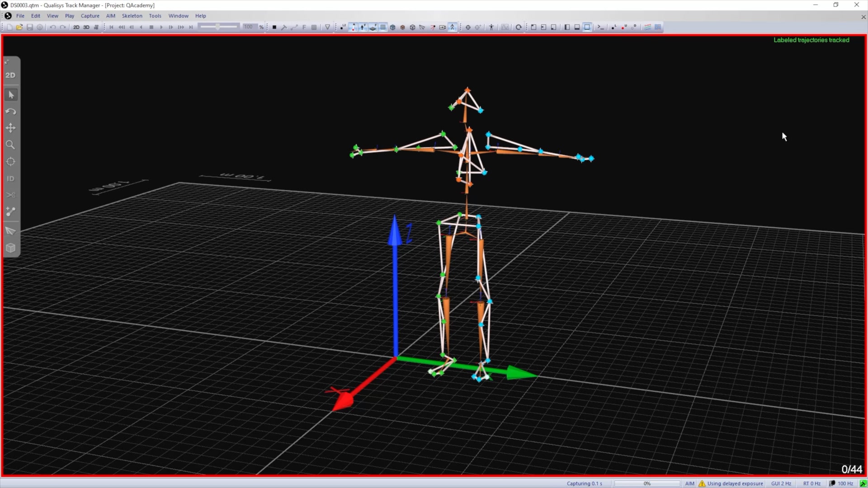Switch to the 2D view using sidebar button

click(x=10, y=75)
